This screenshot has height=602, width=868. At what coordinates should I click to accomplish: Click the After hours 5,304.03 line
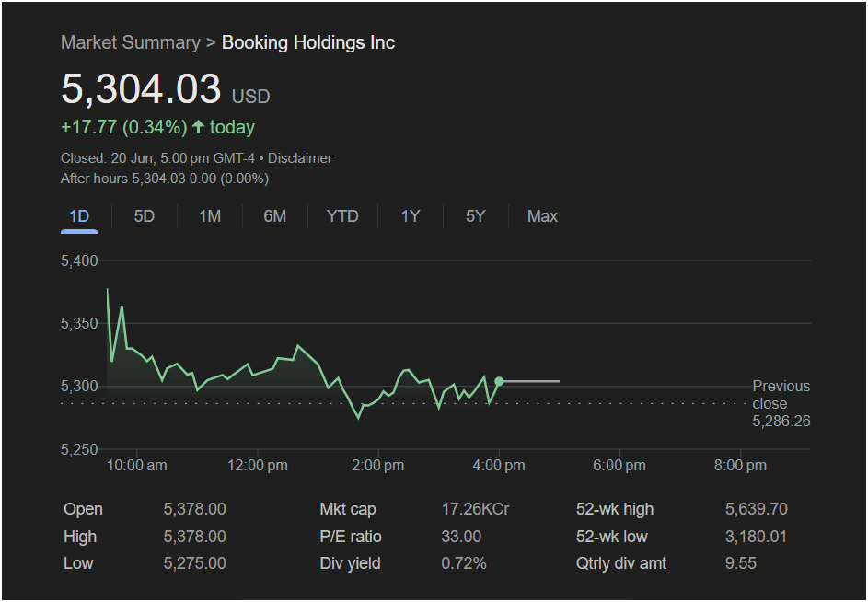(x=165, y=179)
